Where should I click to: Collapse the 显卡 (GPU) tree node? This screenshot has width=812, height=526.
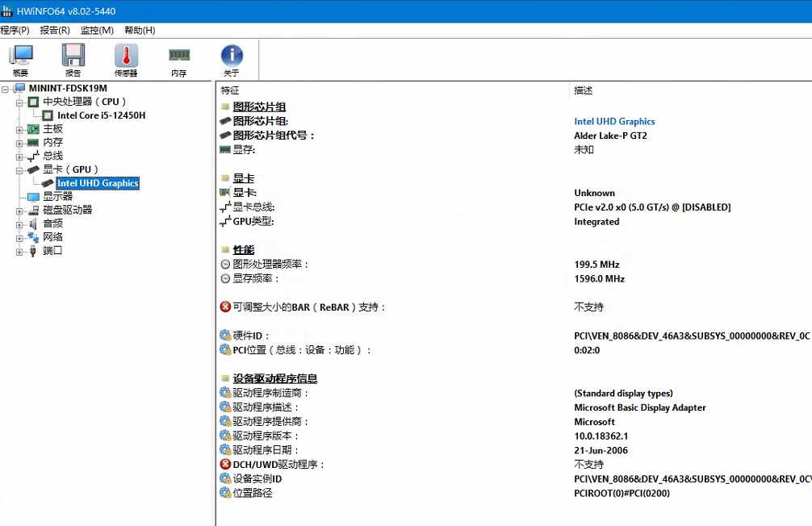pos(20,169)
